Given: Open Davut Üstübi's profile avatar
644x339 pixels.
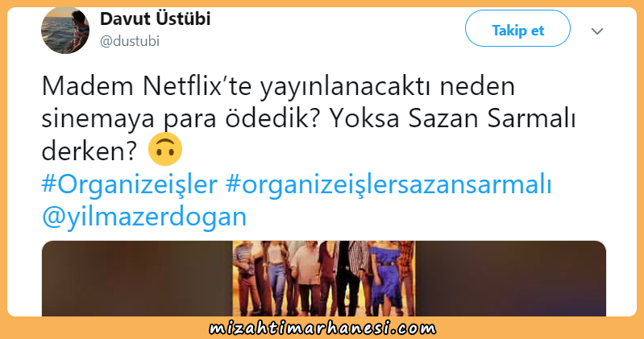Looking at the screenshot, I should pyautogui.click(x=65, y=31).
